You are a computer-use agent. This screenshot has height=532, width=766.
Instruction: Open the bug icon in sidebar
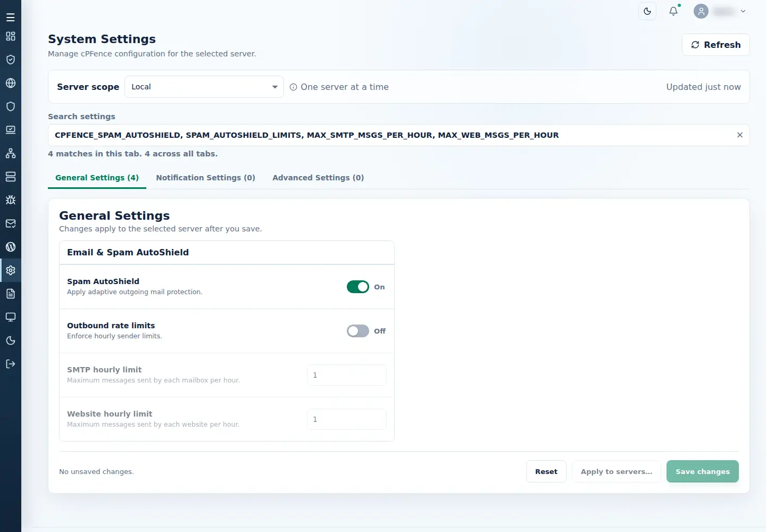coord(11,200)
